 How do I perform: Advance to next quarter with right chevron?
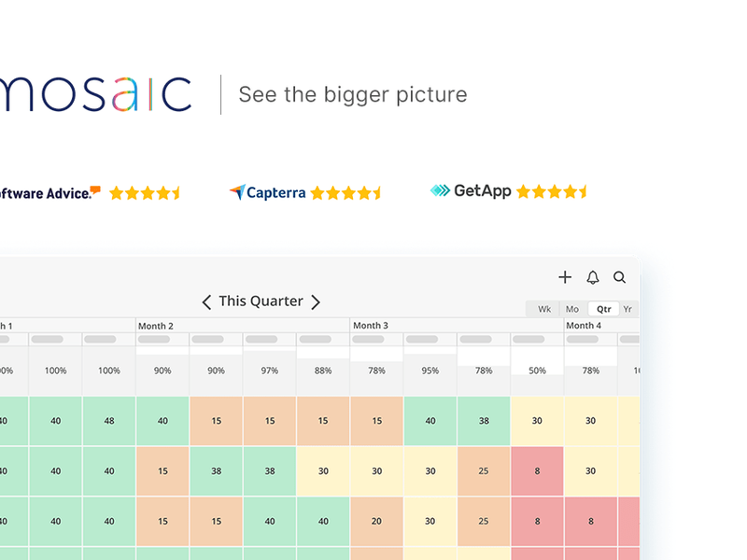click(316, 301)
